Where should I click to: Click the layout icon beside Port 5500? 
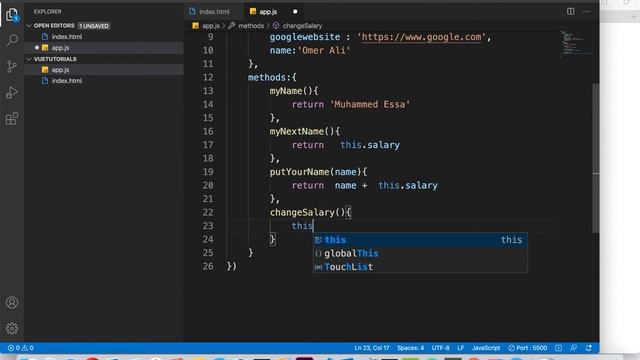pos(558,348)
